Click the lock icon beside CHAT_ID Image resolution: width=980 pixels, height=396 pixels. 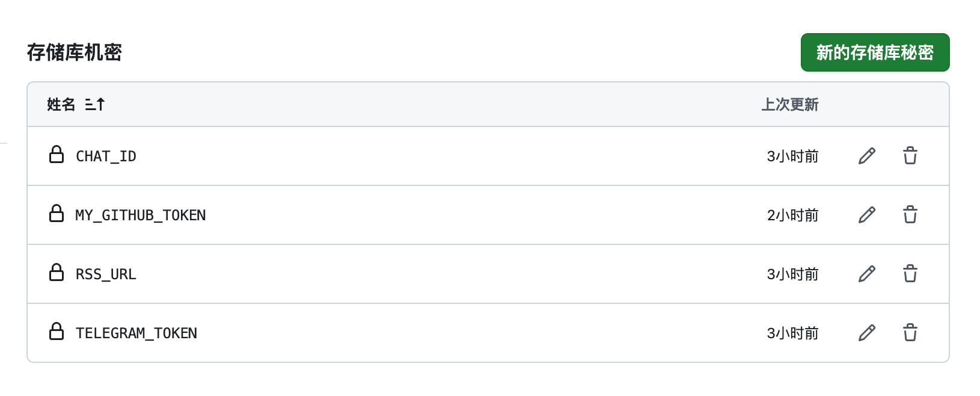coord(57,155)
